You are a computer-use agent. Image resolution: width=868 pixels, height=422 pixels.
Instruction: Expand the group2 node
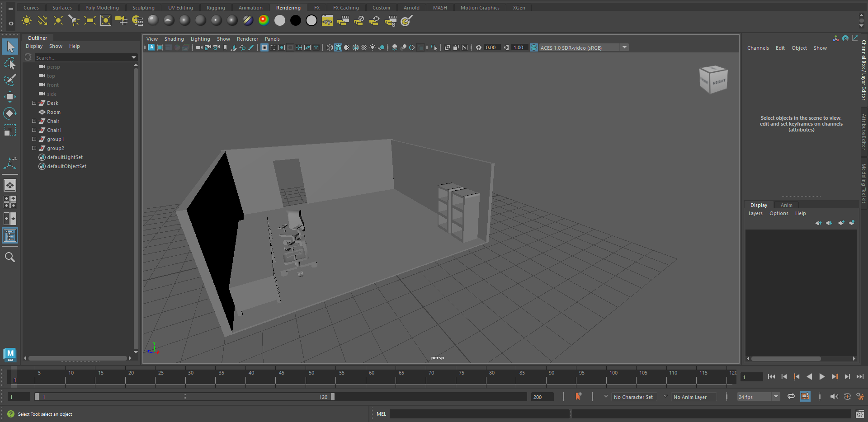pos(34,148)
